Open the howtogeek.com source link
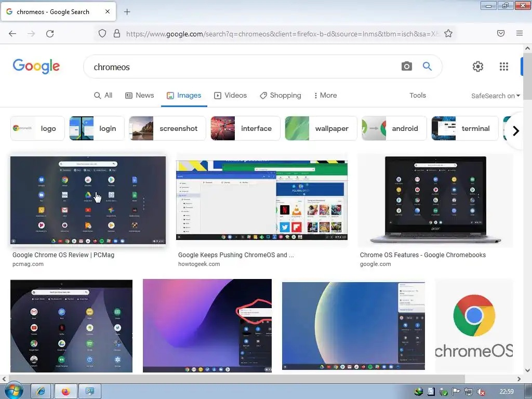Image resolution: width=532 pixels, height=399 pixels. [199, 264]
